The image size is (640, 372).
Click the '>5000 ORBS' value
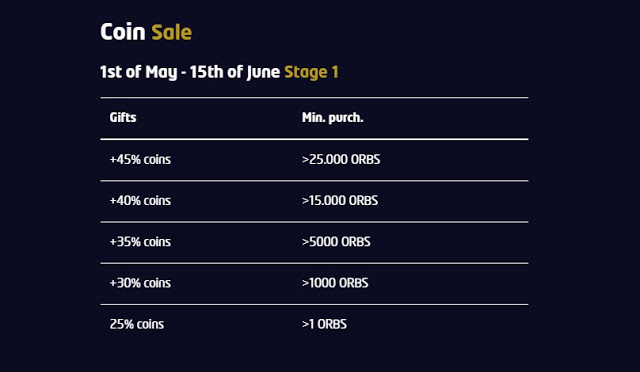[x=336, y=242]
